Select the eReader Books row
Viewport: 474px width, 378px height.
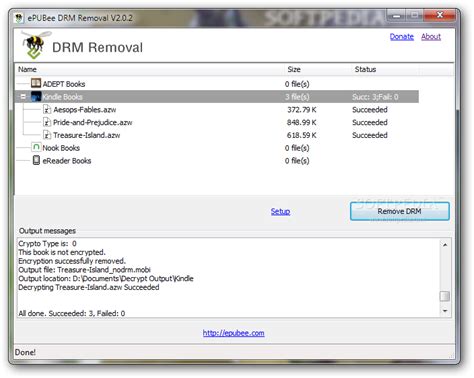point(217,161)
